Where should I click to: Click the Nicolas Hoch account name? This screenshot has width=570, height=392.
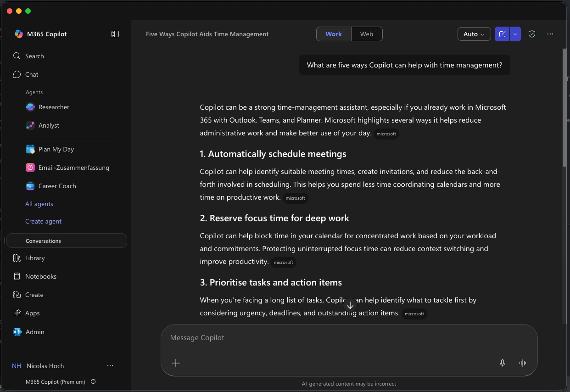tap(45, 366)
